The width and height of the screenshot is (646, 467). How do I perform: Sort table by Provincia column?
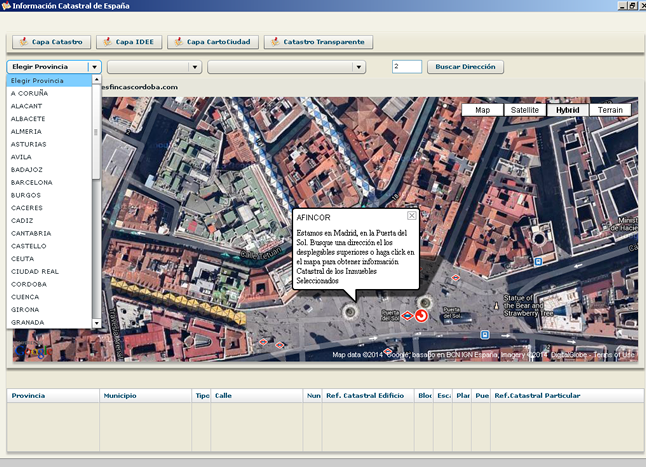click(53, 396)
